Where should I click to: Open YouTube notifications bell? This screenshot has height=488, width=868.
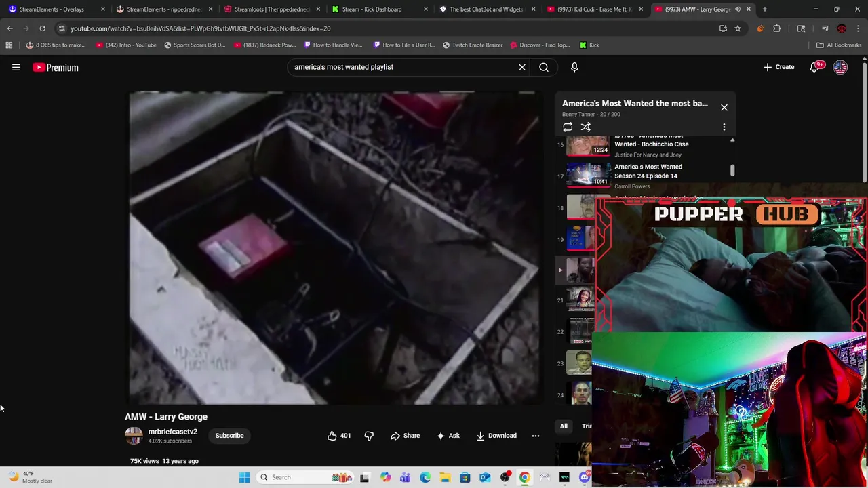tap(815, 67)
